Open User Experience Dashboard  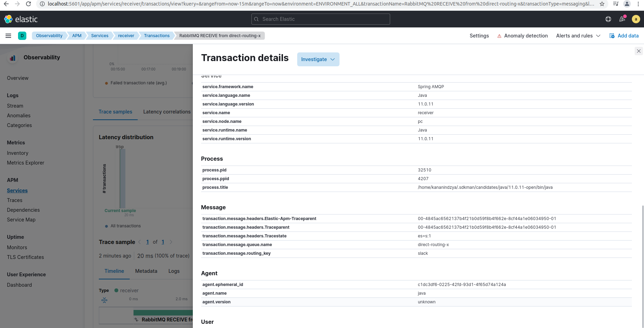click(x=19, y=285)
